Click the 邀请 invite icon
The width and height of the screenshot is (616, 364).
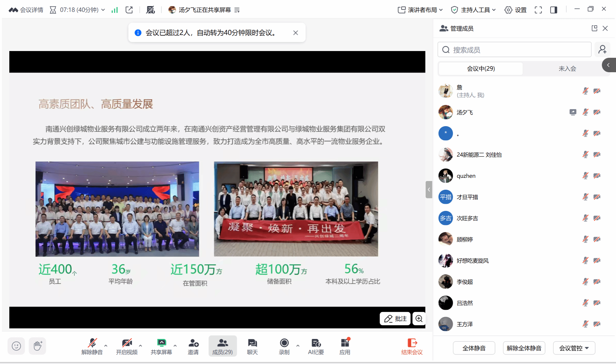click(193, 346)
